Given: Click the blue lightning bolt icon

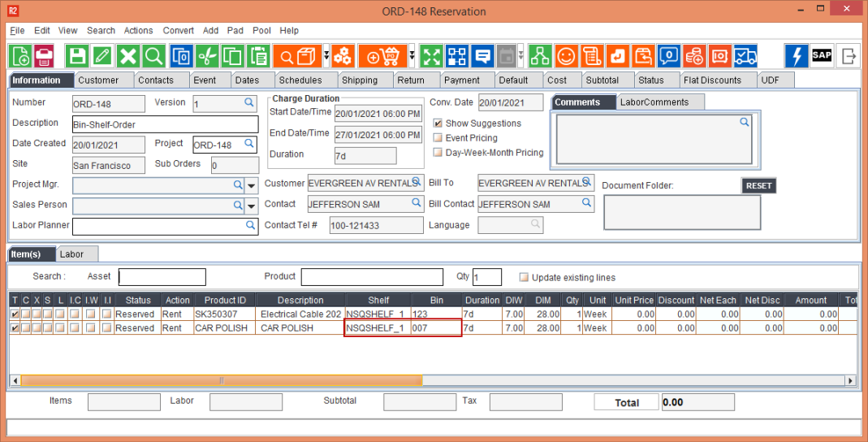Looking at the screenshot, I should click(797, 56).
